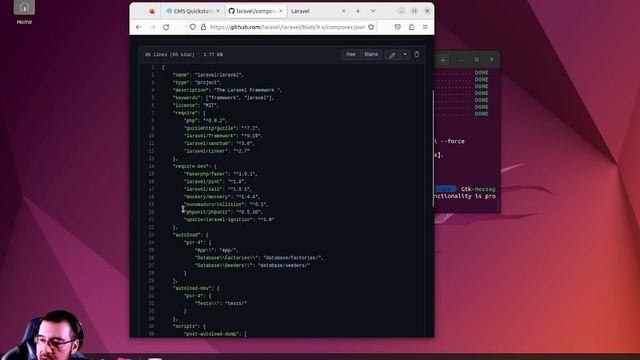Save page to Pocket
This screenshot has width=640, height=360.
tap(398, 27)
